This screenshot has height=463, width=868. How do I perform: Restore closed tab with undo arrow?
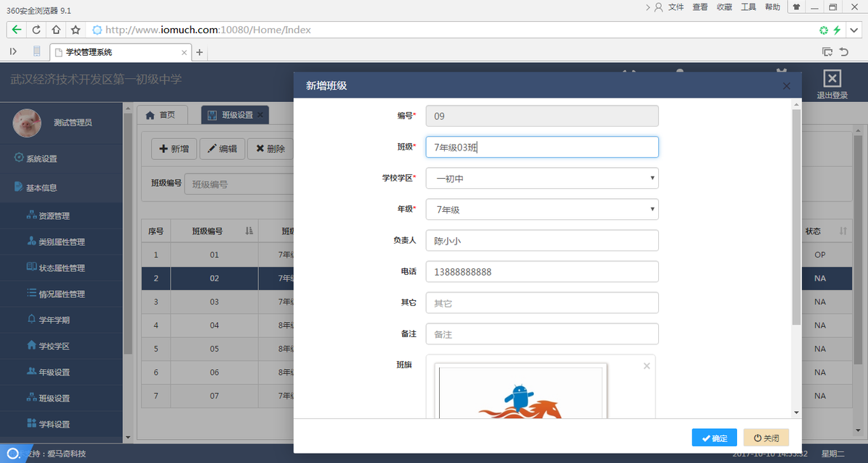point(844,51)
